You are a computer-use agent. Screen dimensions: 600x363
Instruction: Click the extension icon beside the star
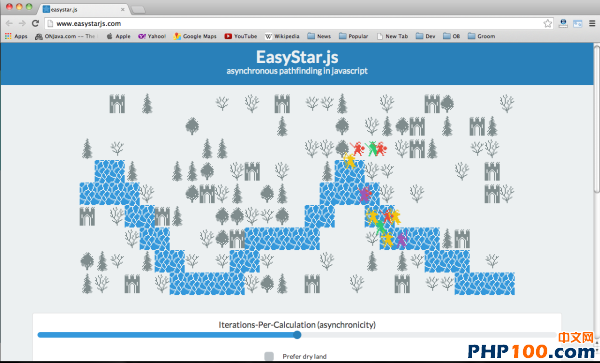tap(563, 23)
